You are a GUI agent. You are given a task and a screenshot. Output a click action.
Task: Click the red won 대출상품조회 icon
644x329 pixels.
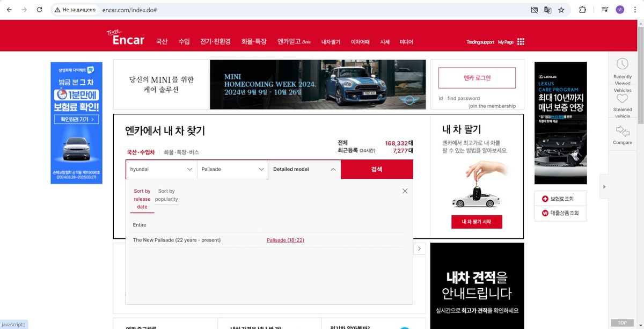pyautogui.click(x=545, y=213)
